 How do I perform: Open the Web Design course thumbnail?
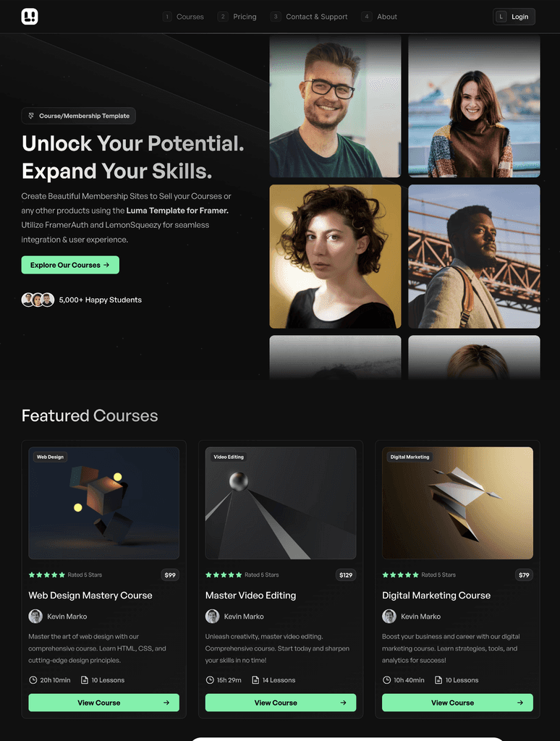[x=103, y=503]
